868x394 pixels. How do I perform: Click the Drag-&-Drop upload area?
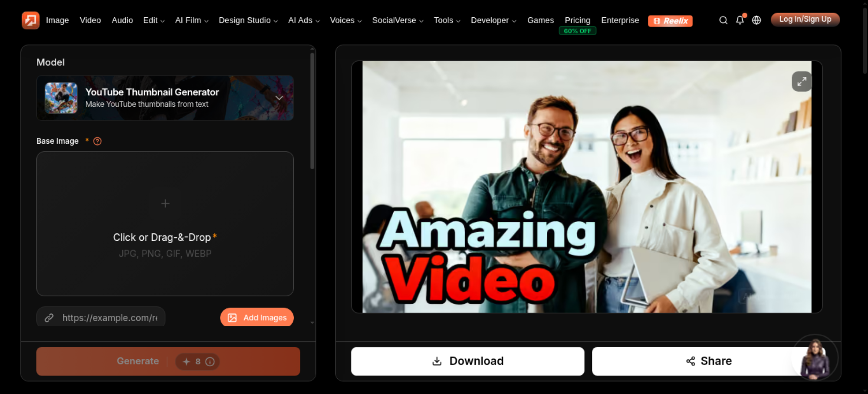165,223
